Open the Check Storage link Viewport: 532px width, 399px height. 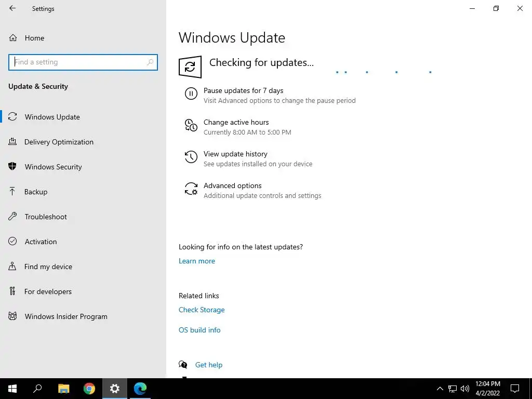(202, 310)
